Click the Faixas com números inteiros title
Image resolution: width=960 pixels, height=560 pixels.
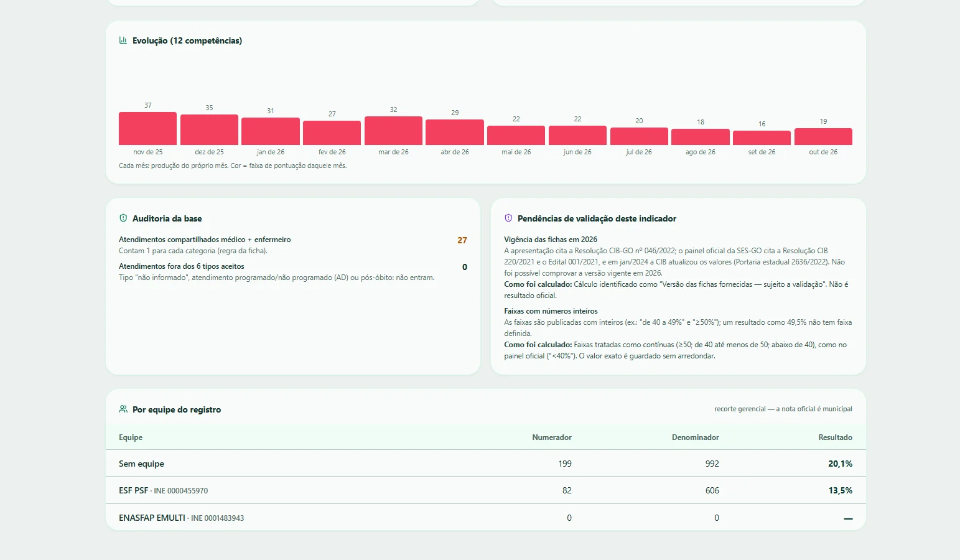[551, 311]
